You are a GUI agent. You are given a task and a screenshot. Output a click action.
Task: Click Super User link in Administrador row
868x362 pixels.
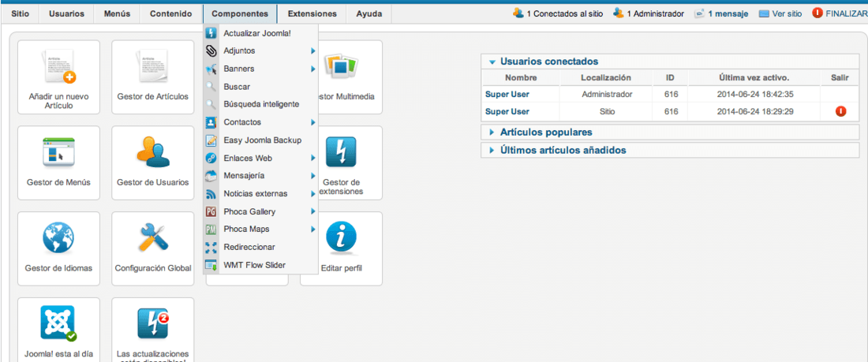[x=507, y=94]
